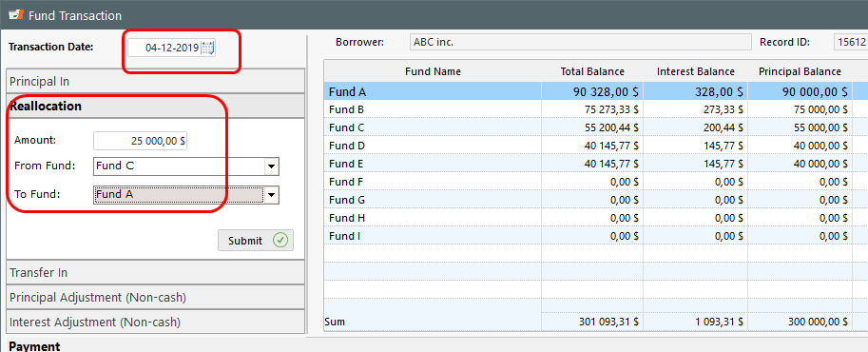Sort by Total Balance column header
The height and width of the screenshot is (352, 868).
[592, 71]
